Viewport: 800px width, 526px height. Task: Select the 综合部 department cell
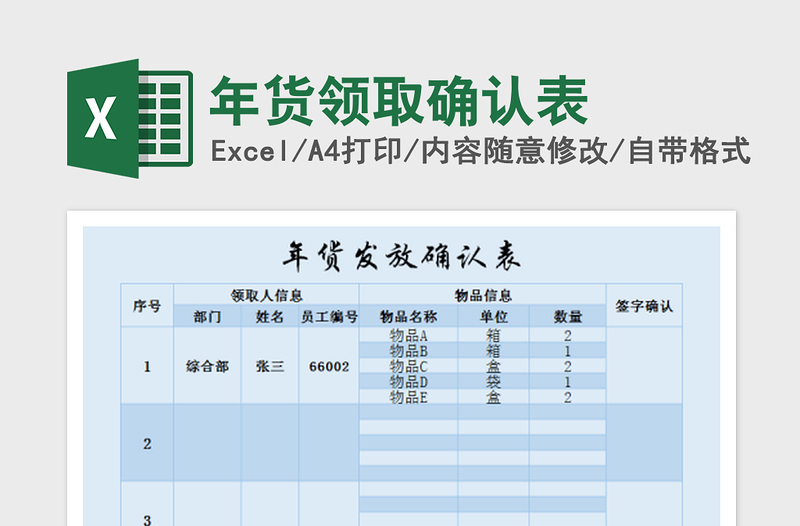(x=207, y=366)
